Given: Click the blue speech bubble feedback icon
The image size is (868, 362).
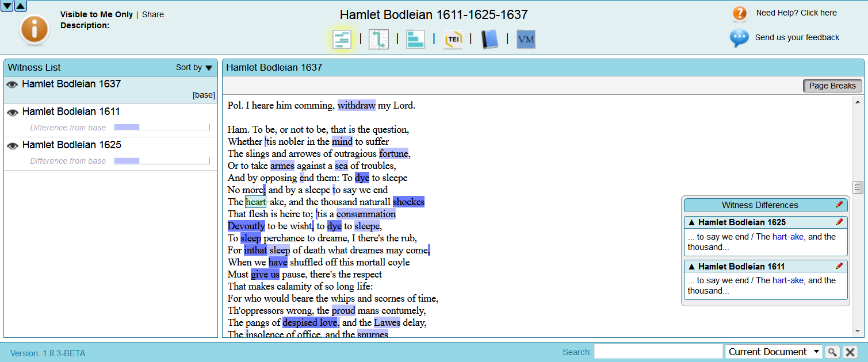Looking at the screenshot, I should point(739,38).
